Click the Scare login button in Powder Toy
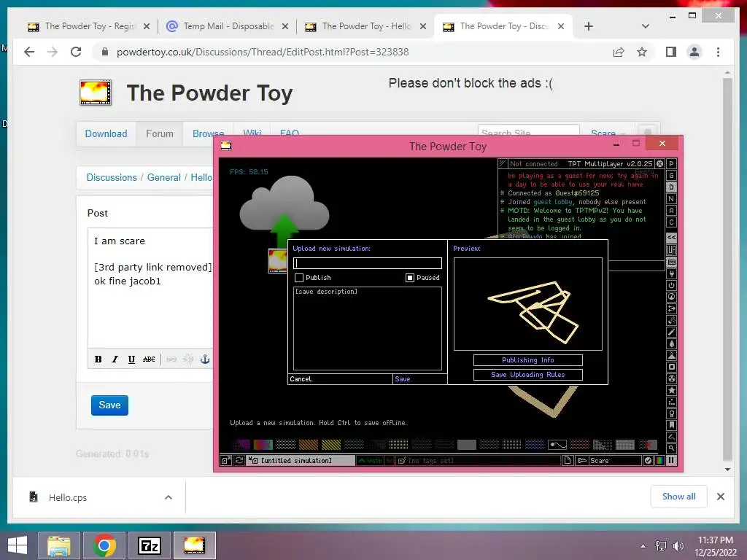Viewport: 747px width, 560px height. (x=609, y=461)
